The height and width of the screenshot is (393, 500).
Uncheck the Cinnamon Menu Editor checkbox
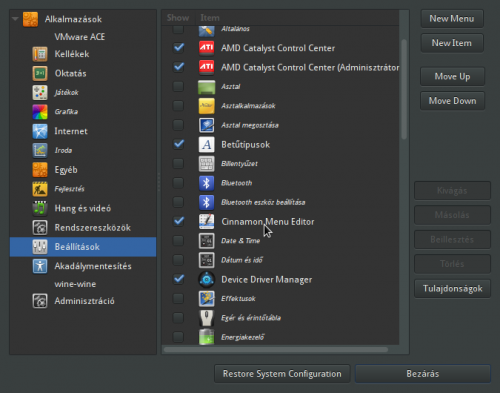(x=178, y=221)
